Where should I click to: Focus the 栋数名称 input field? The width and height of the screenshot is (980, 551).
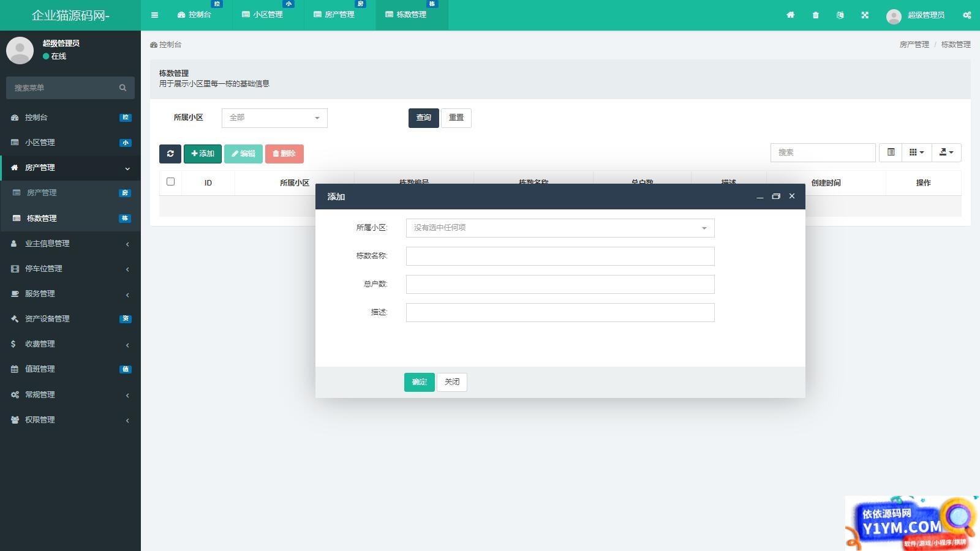pos(560,256)
